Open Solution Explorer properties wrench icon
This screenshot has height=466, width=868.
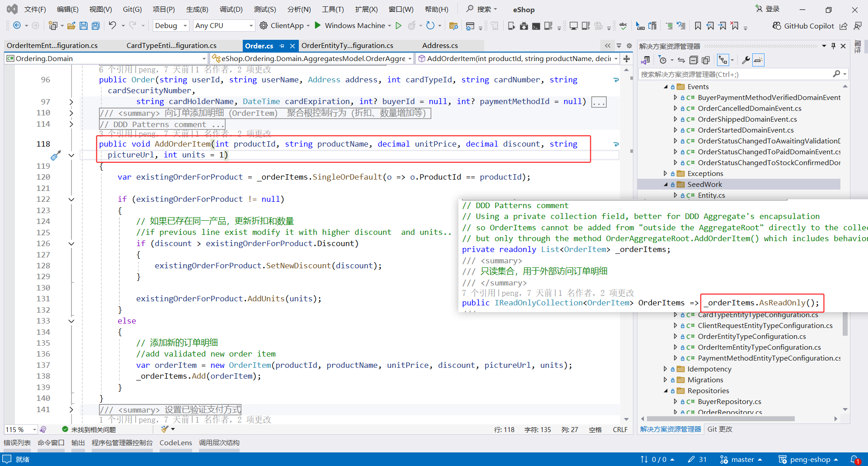(x=745, y=60)
